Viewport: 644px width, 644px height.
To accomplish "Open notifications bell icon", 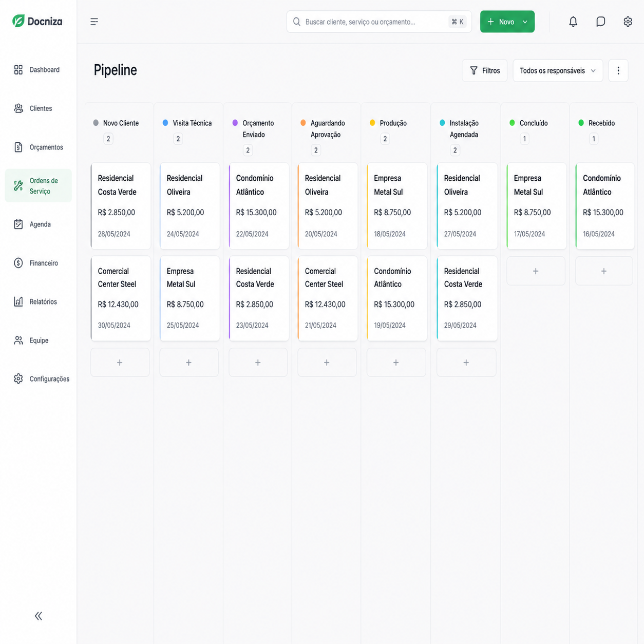I will click(573, 22).
